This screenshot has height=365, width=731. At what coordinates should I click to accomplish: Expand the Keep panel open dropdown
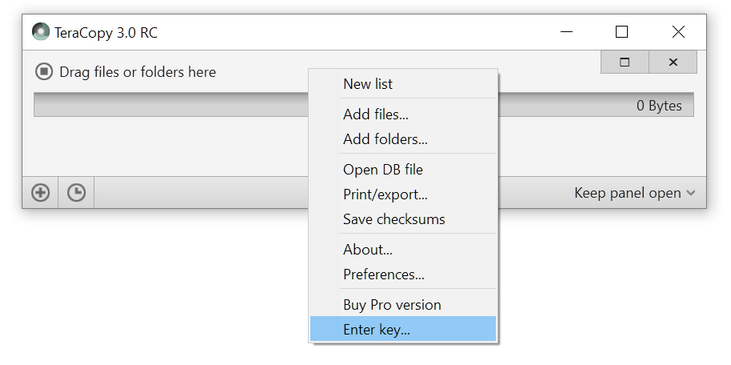point(634,193)
